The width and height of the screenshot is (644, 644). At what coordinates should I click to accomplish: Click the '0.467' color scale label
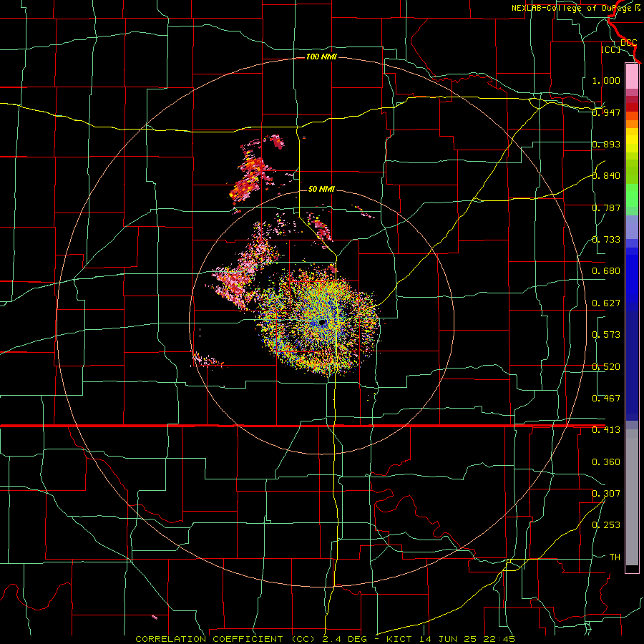point(606,398)
